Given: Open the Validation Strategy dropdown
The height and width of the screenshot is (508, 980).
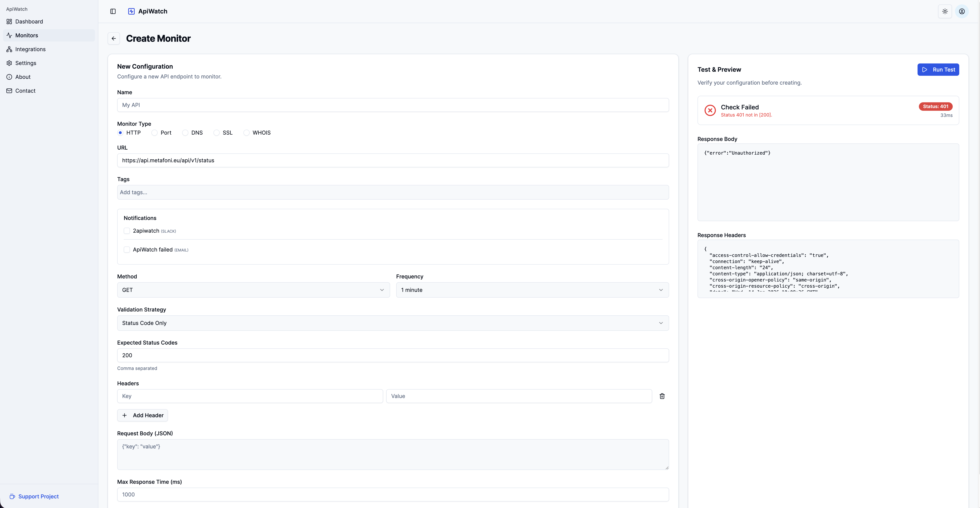Looking at the screenshot, I should 393,323.
